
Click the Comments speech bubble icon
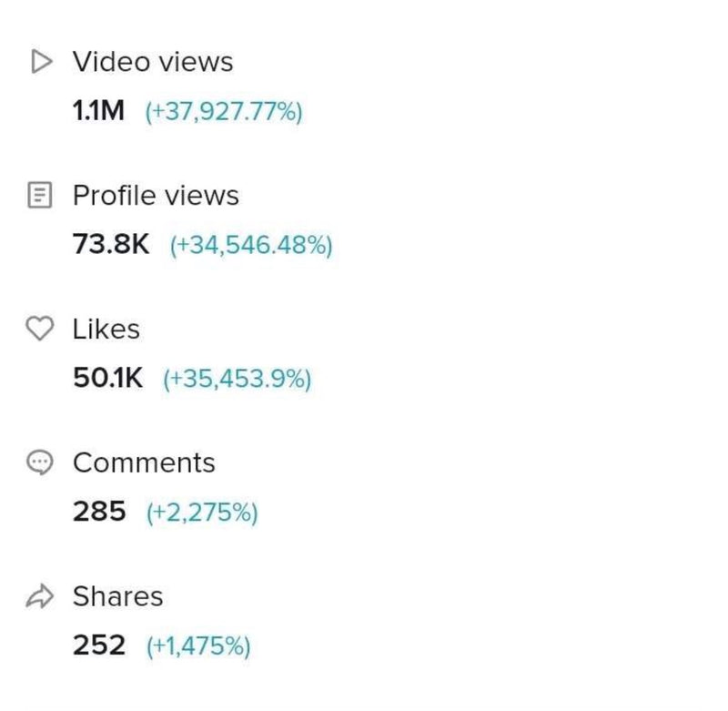pyautogui.click(x=39, y=462)
